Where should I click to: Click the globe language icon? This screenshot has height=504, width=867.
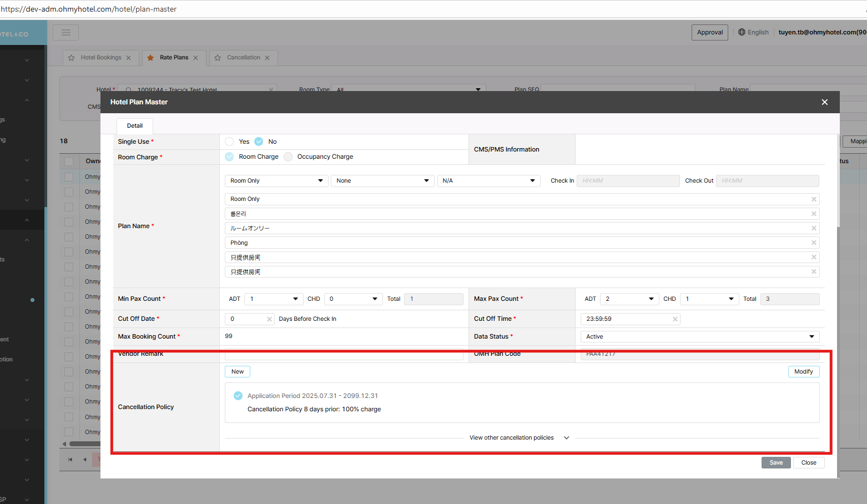point(742,32)
